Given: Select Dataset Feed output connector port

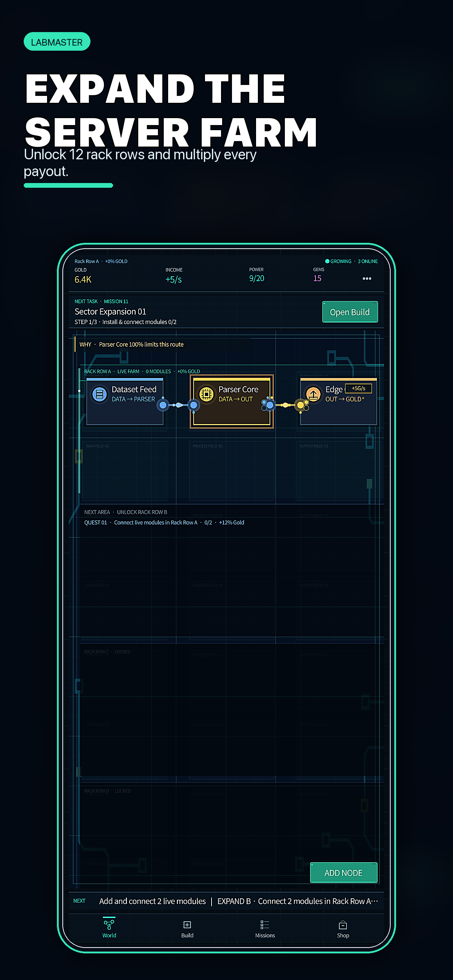Looking at the screenshot, I should click(163, 405).
